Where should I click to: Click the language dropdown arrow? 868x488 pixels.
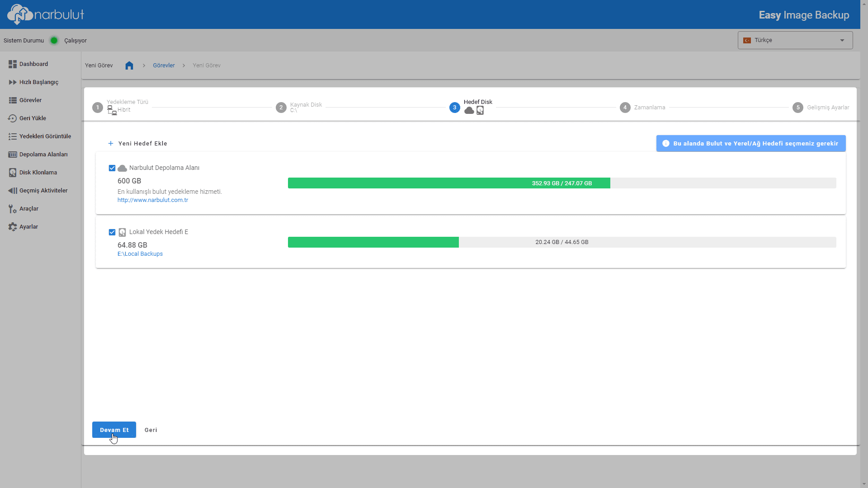[842, 41]
